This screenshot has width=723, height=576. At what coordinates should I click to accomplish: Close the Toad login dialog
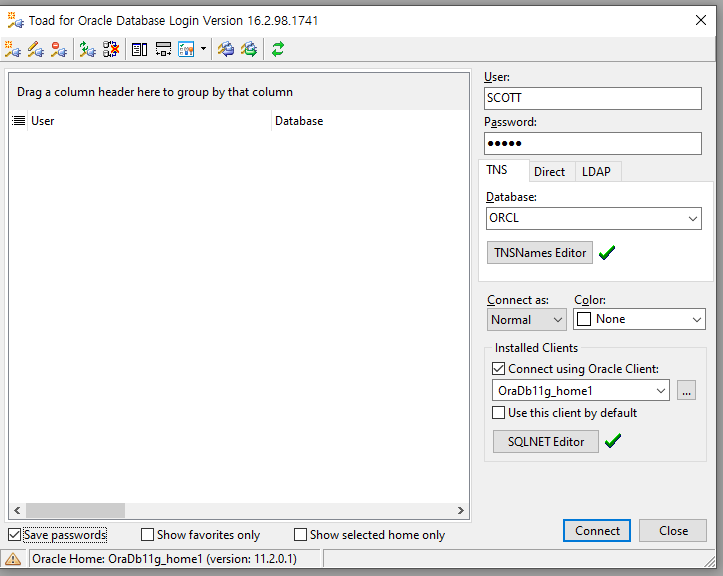(701, 20)
